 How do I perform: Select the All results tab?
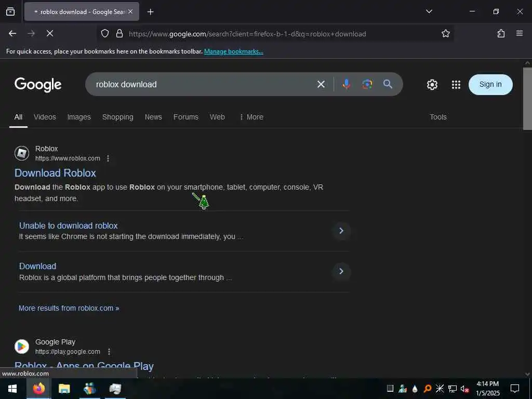pyautogui.click(x=18, y=117)
